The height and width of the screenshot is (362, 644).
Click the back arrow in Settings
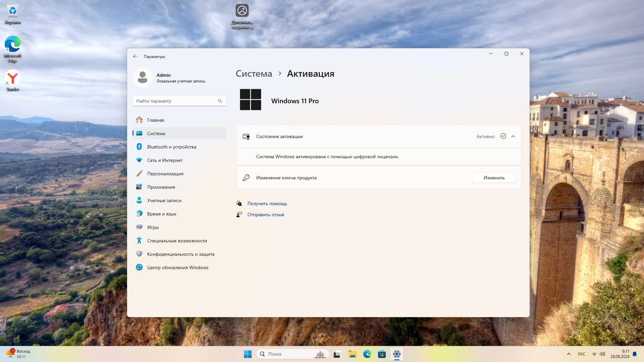click(135, 56)
